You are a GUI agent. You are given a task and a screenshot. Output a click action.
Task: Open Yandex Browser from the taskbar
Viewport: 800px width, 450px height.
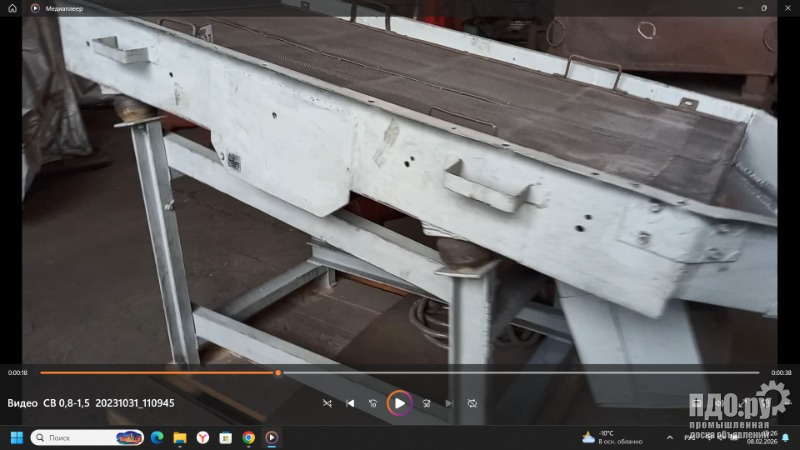(x=203, y=437)
